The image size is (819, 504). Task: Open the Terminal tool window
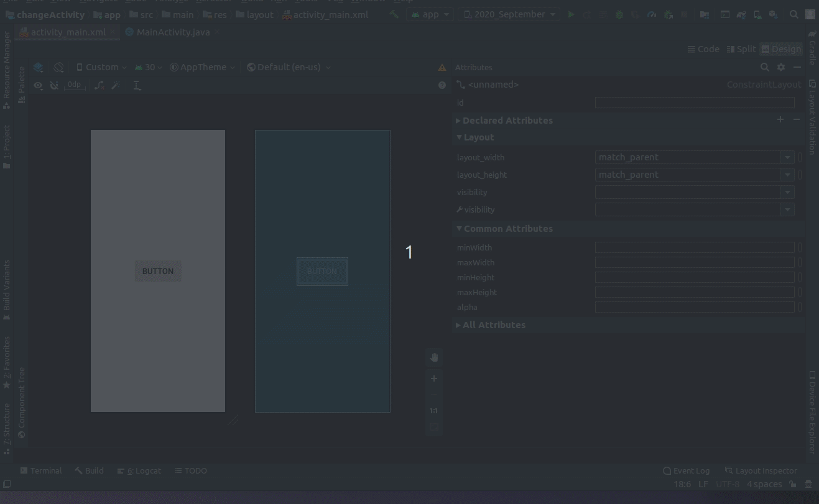point(41,471)
